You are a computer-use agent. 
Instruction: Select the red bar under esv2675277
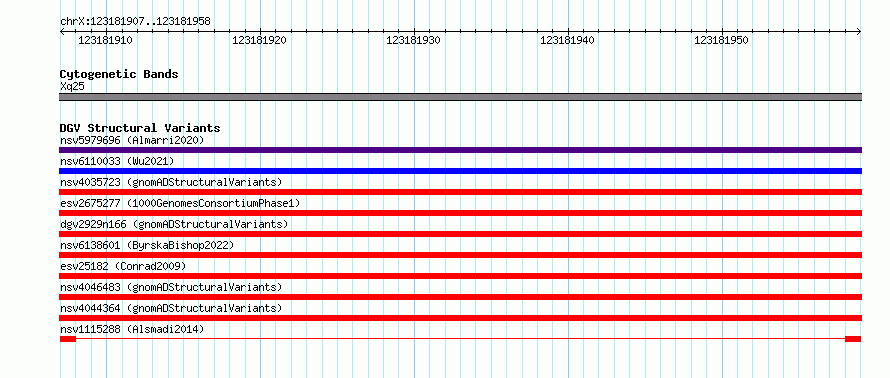click(460, 213)
